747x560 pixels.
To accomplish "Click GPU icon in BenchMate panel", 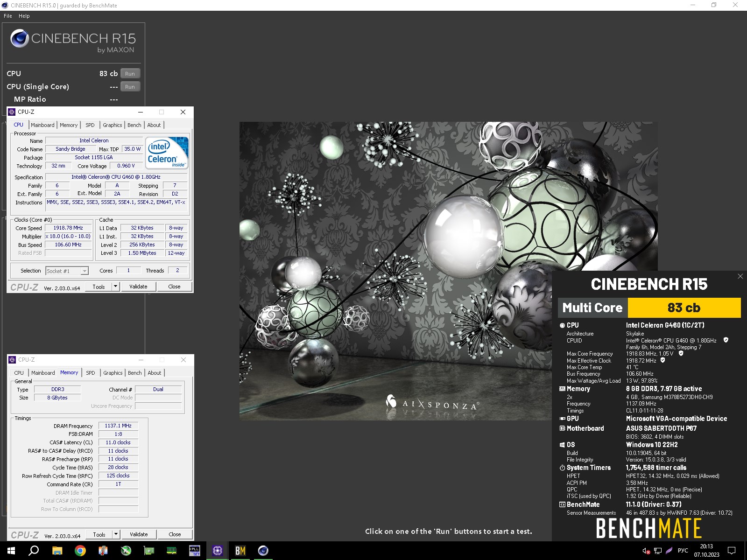I will click(562, 419).
